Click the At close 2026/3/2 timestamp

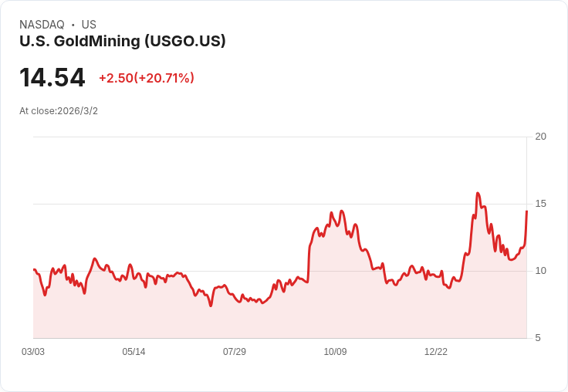tap(59, 111)
